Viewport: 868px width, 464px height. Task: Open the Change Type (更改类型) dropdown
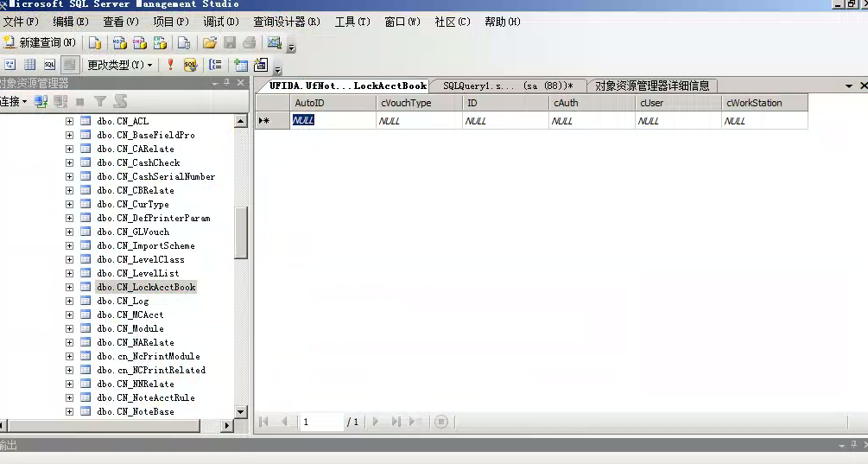point(119,65)
